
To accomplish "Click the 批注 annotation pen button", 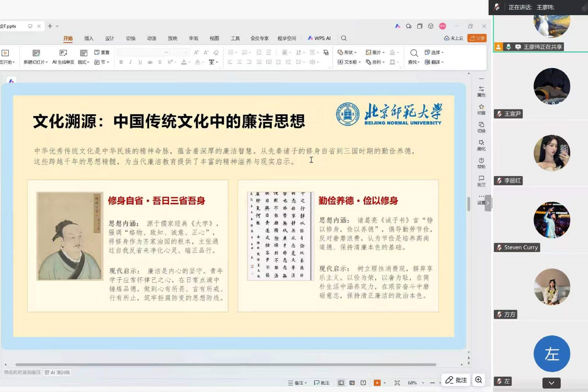I will 456,380.
